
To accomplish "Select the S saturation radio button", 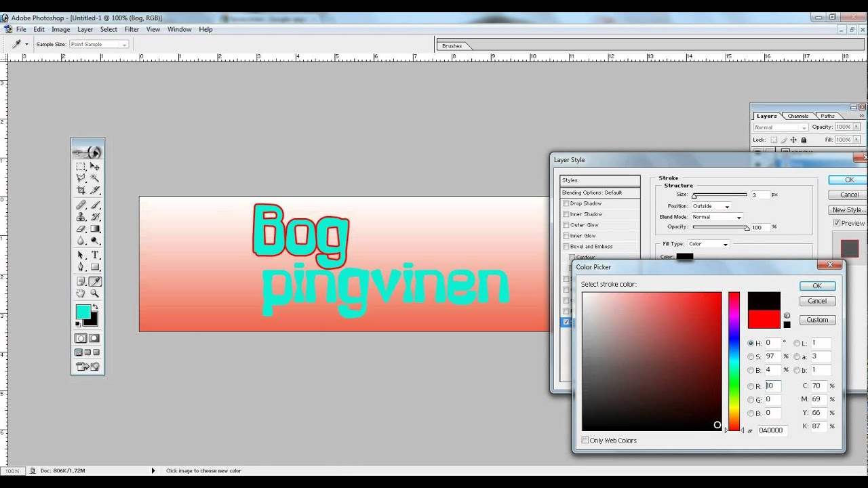I will (x=751, y=357).
